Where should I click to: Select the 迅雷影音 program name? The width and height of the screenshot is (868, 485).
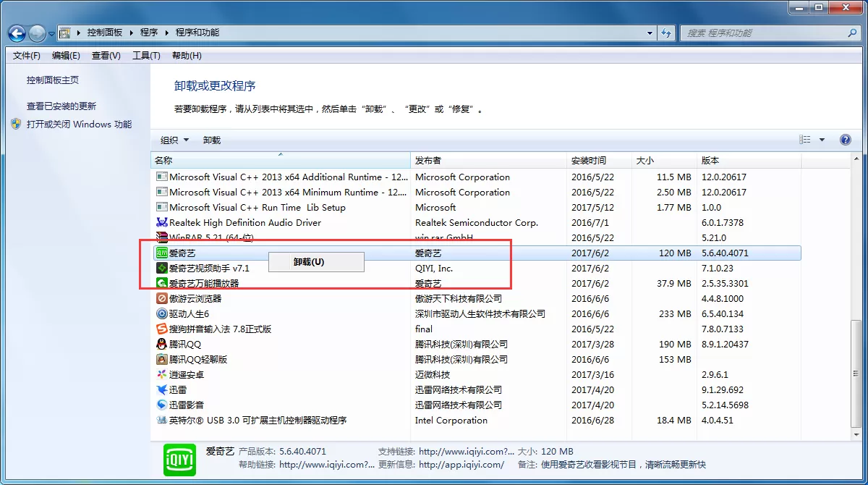coord(187,405)
